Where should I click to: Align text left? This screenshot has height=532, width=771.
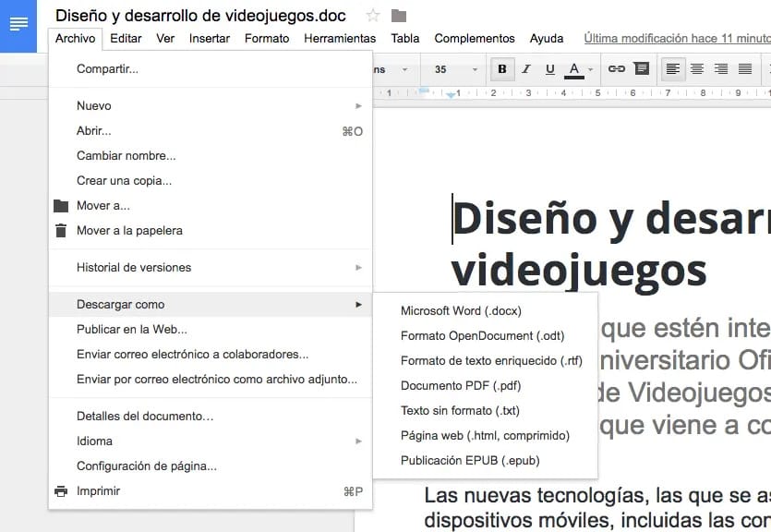672,69
